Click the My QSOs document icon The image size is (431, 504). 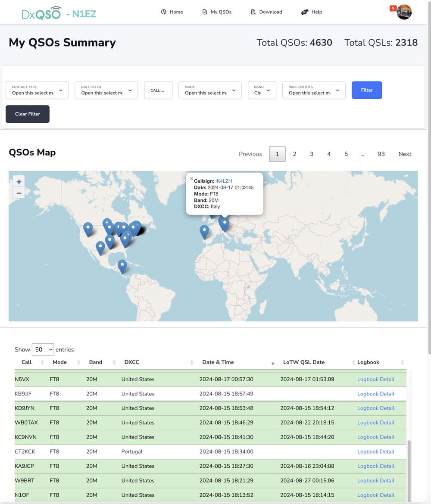point(205,12)
